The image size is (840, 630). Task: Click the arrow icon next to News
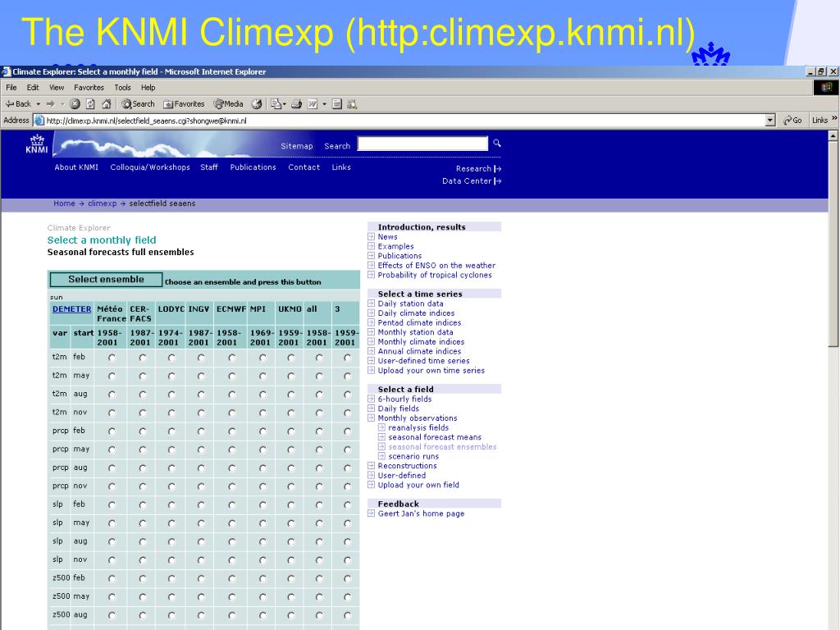click(372, 237)
